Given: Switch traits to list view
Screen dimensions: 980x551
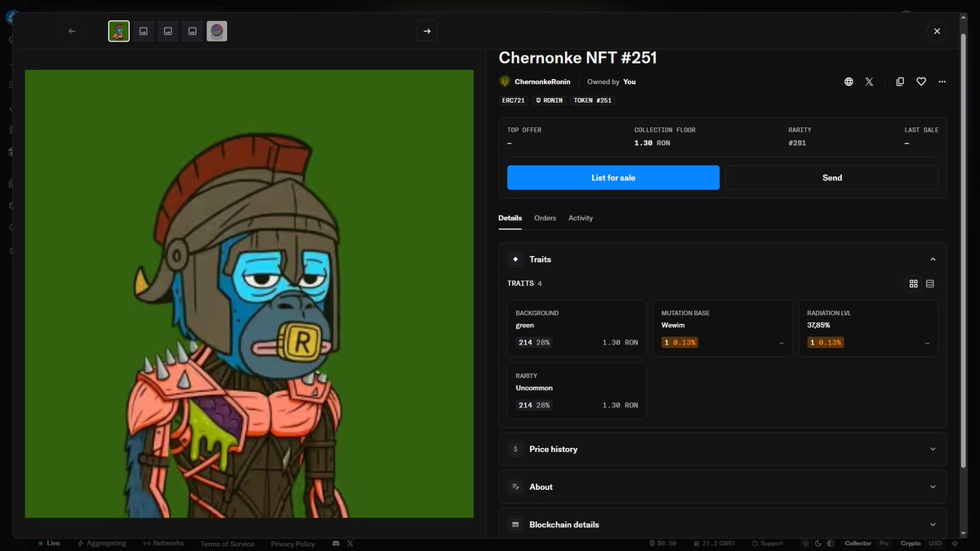Looking at the screenshot, I should [x=930, y=283].
